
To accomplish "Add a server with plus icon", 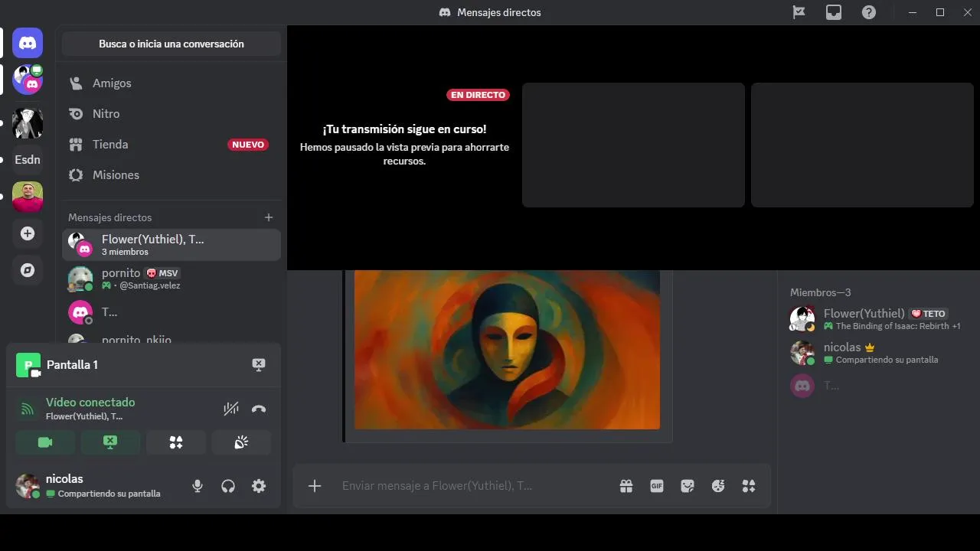I will [28, 233].
